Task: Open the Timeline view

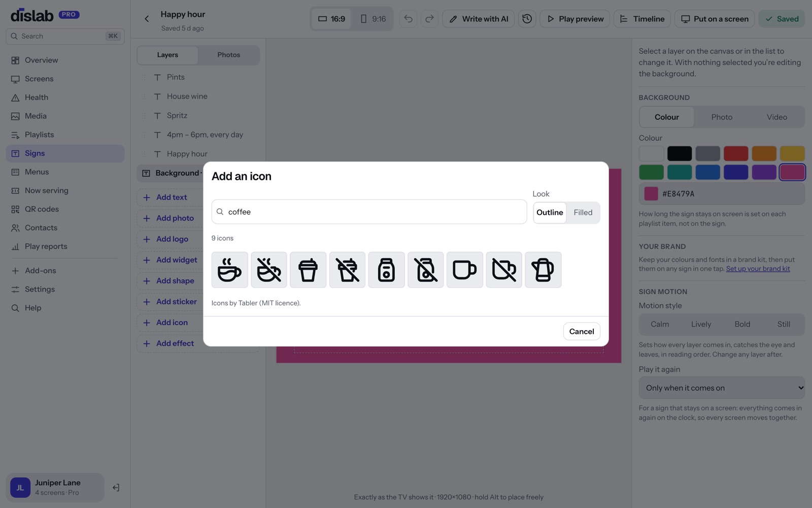Action: tap(642, 19)
